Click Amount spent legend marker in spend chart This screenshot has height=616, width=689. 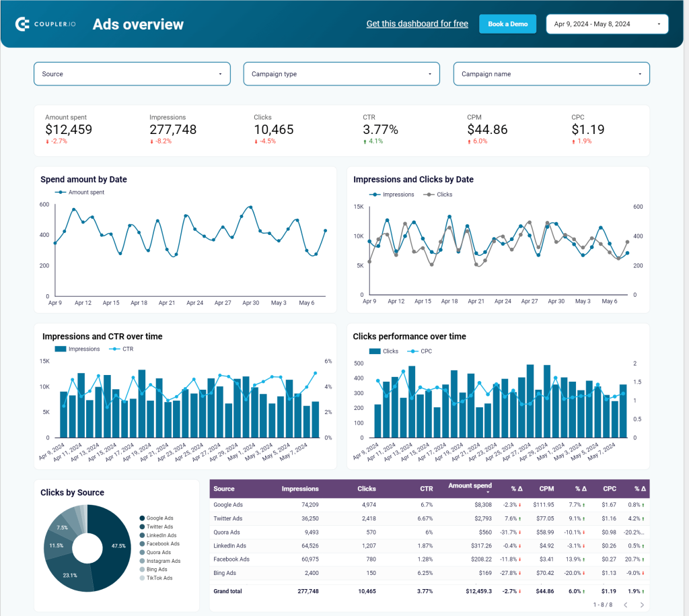coord(61,192)
